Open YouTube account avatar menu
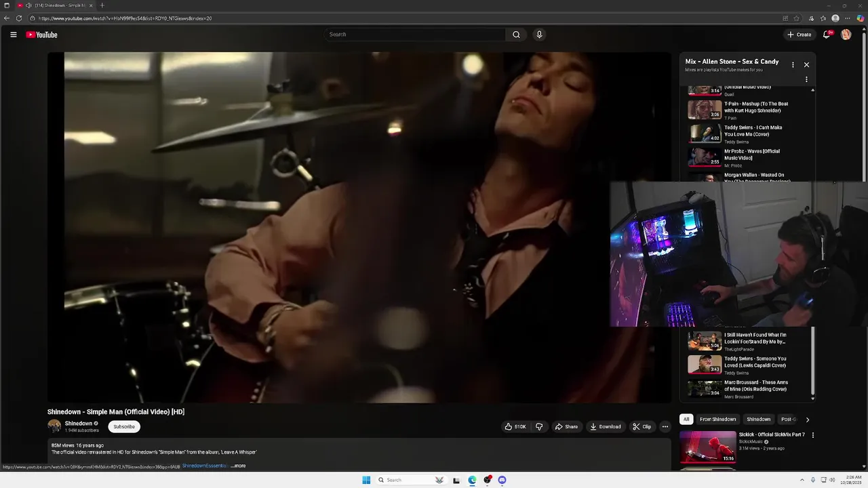Screen dimensions: 868x488 [846, 35]
